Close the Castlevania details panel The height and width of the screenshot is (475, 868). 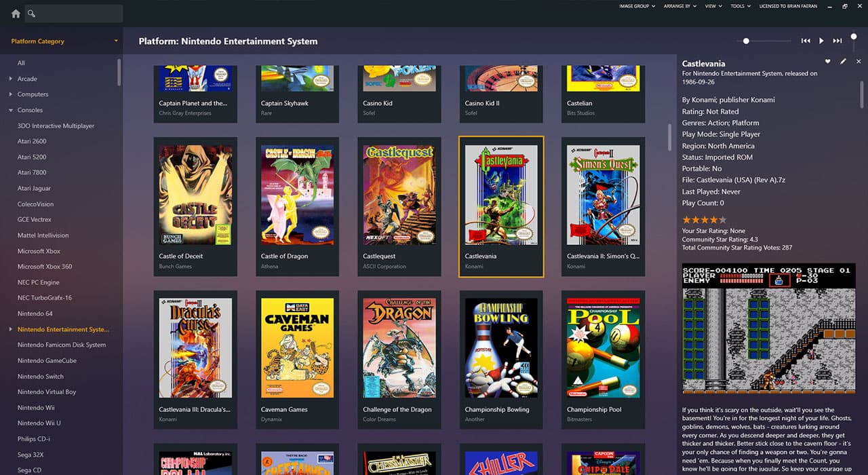click(859, 62)
